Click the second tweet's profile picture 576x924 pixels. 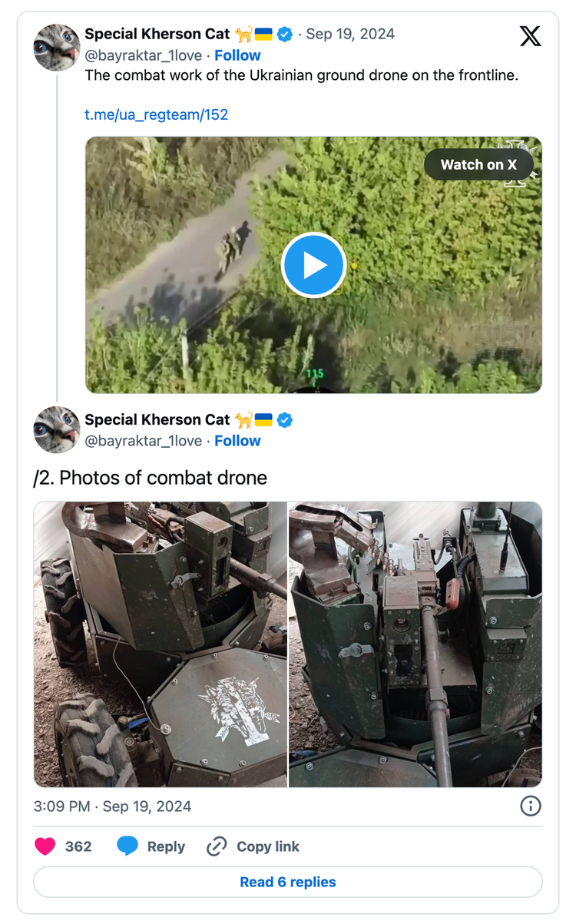point(57,430)
